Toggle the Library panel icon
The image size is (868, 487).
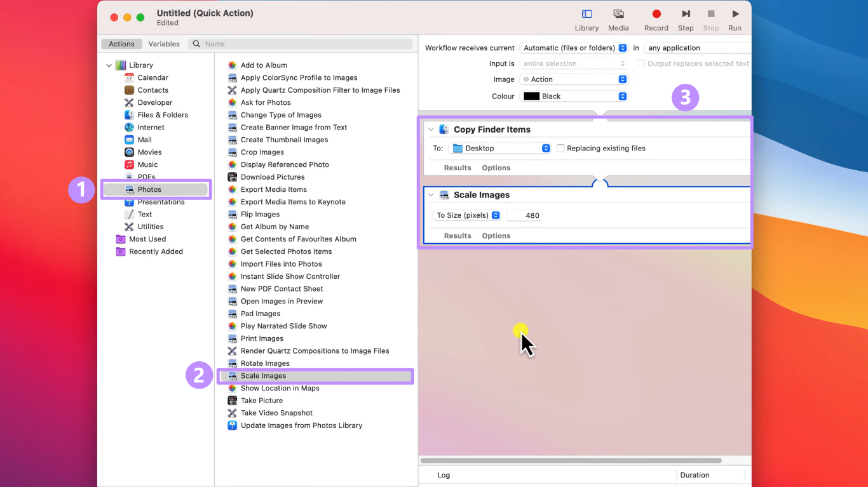pyautogui.click(x=587, y=14)
